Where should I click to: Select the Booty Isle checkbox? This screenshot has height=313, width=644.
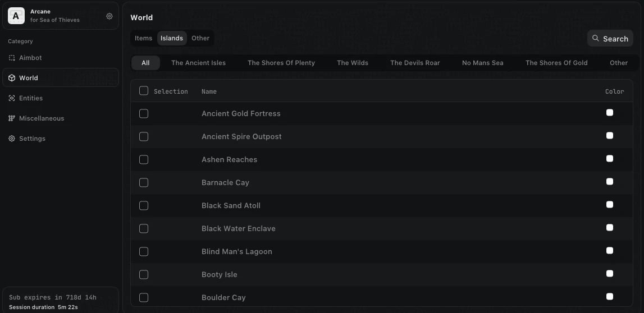pyautogui.click(x=144, y=274)
